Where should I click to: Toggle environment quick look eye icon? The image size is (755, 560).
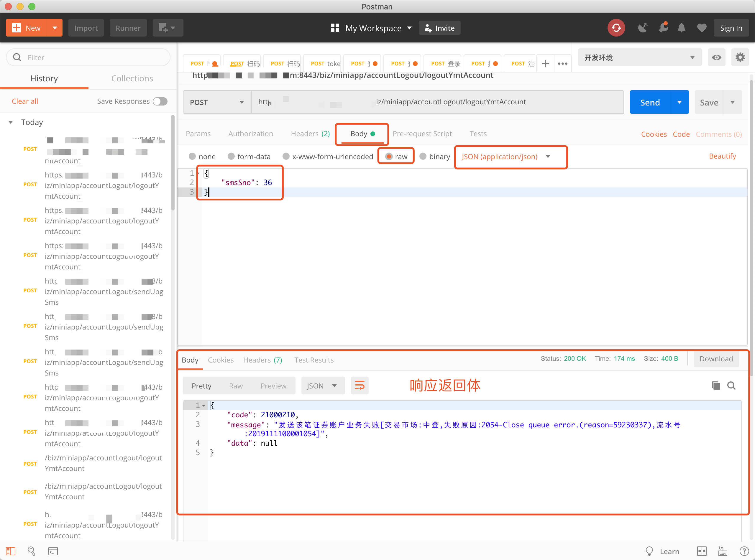[717, 57]
